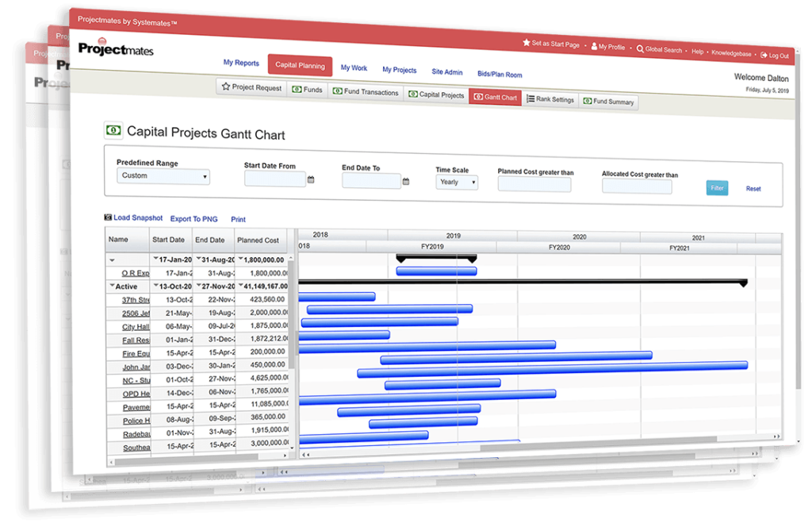Open the Knowledgebase link

coord(731,53)
